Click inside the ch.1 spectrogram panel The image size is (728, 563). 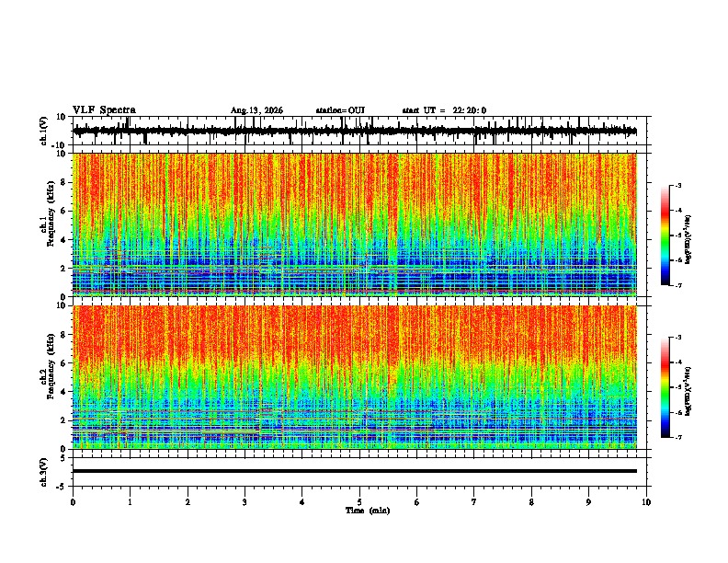pos(355,224)
